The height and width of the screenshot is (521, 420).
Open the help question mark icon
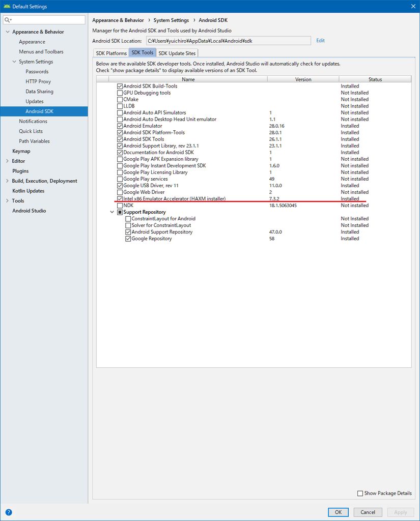9,512
